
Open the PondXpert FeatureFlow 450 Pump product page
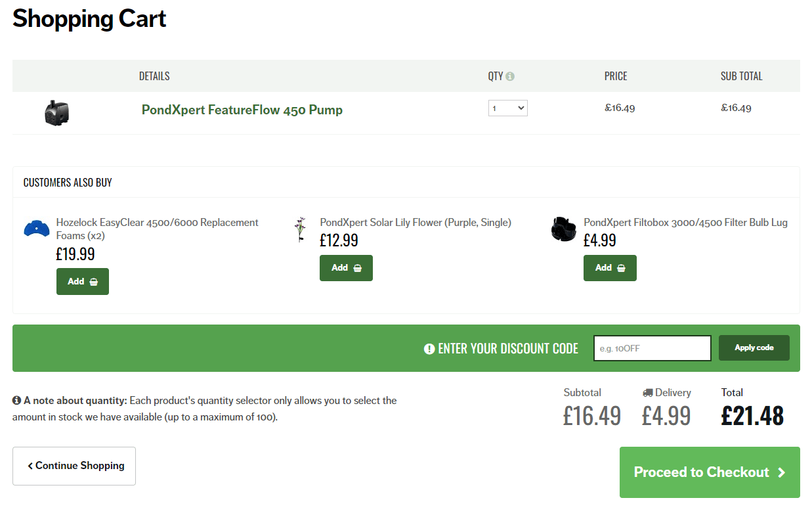pos(242,110)
